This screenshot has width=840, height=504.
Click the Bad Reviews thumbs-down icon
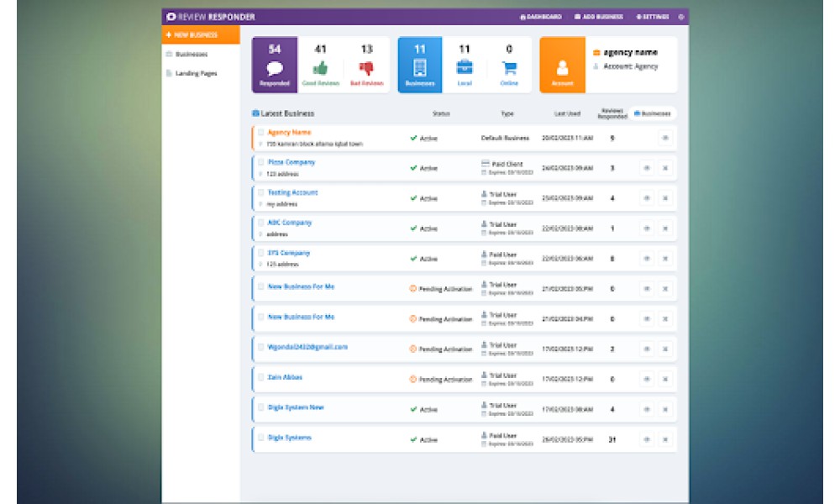[x=366, y=68]
